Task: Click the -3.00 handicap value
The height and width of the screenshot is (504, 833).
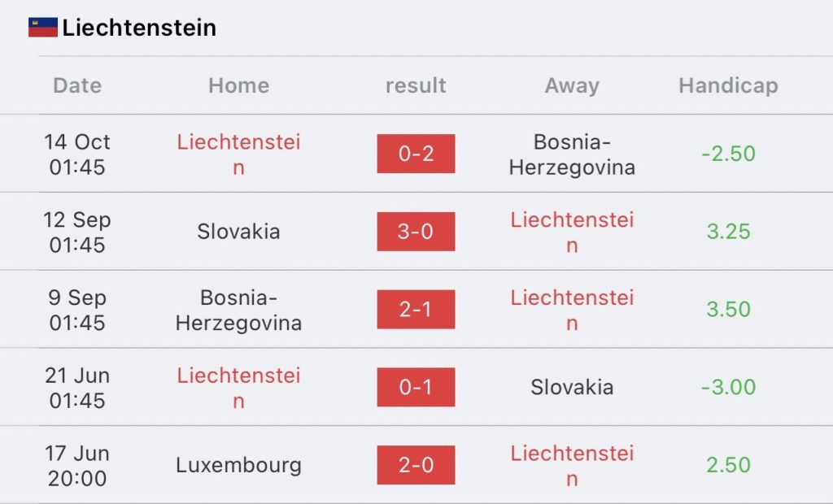Action: [728, 387]
